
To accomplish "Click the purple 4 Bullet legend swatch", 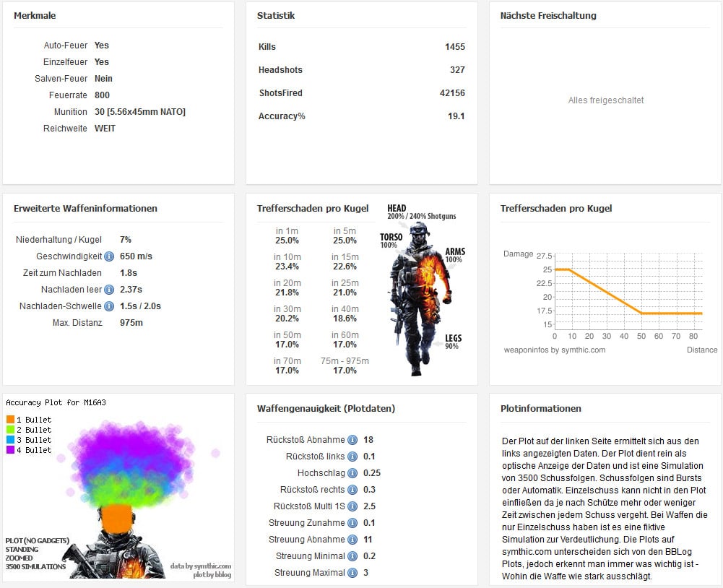I will pos(10,450).
